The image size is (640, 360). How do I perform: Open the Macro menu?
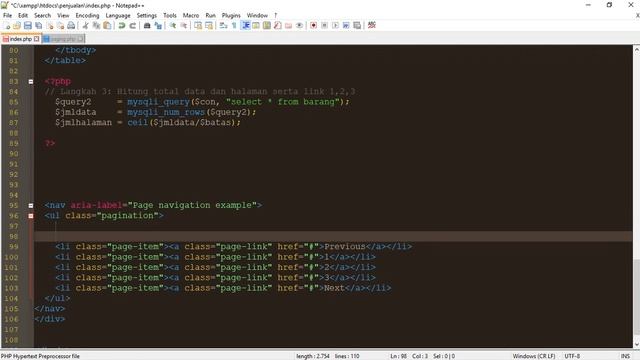click(191, 16)
